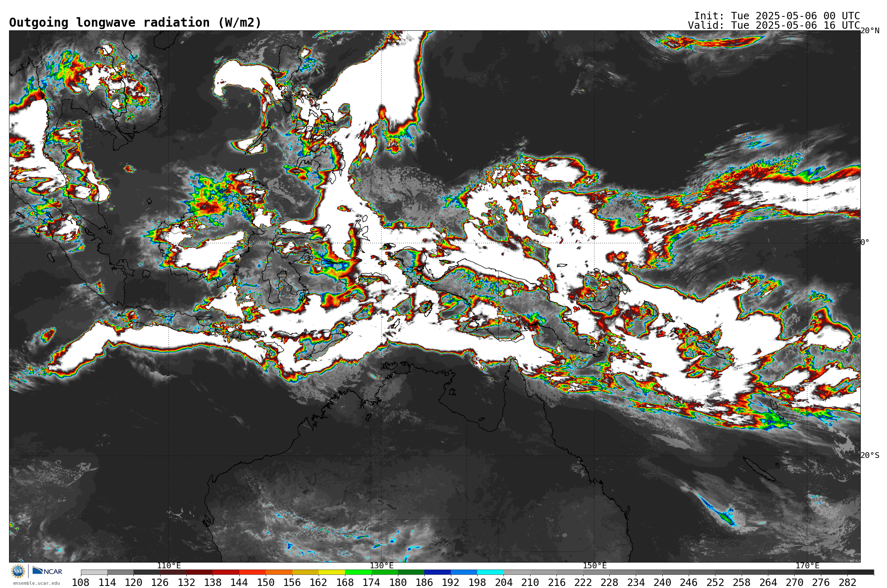
Task: Click the colorbar value 126
Action: (x=160, y=583)
